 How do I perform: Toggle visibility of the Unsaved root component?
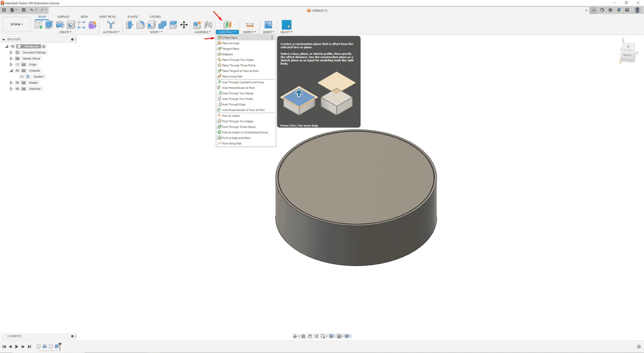(x=13, y=46)
